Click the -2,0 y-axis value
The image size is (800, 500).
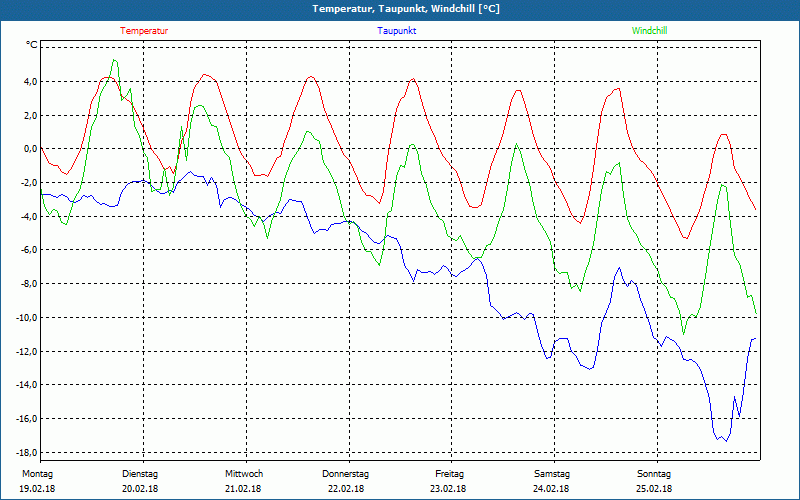tap(29, 183)
